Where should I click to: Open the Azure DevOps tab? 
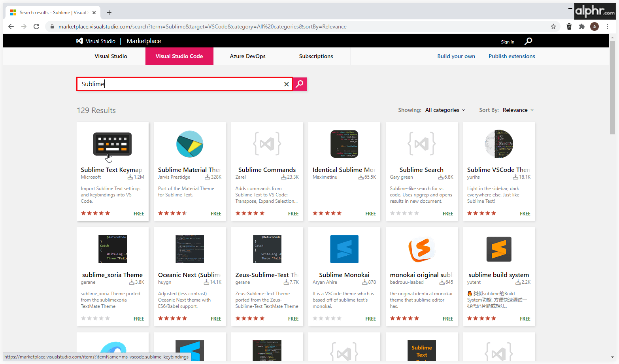pyautogui.click(x=248, y=56)
